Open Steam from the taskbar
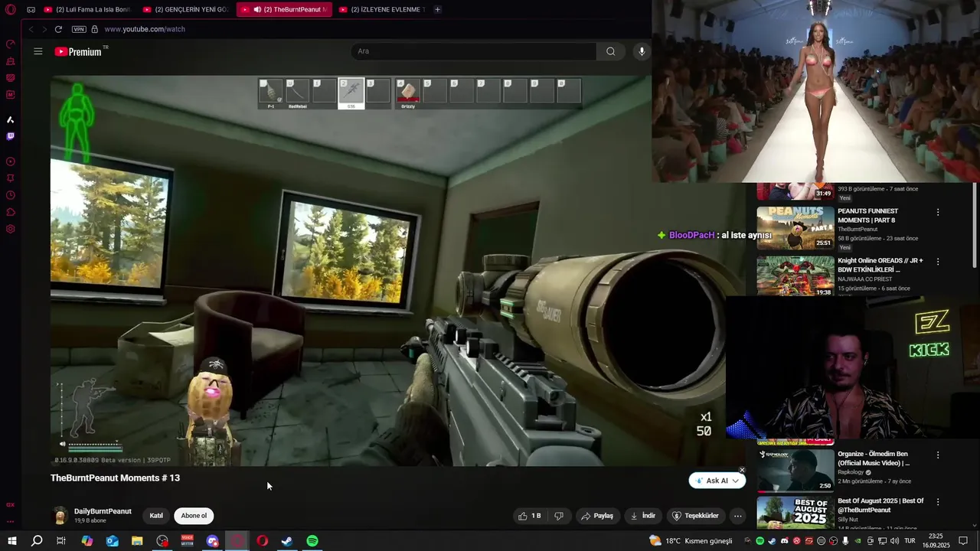The height and width of the screenshot is (551, 980). pyautogui.click(x=287, y=541)
